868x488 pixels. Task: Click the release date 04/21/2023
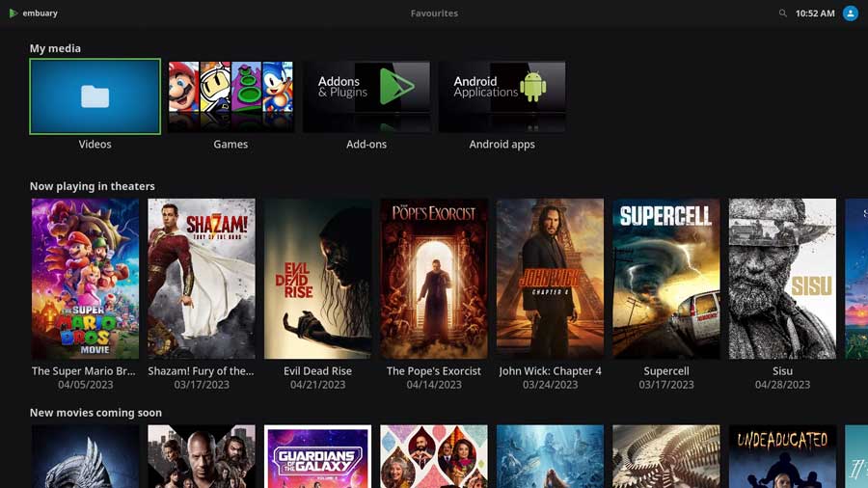317,385
